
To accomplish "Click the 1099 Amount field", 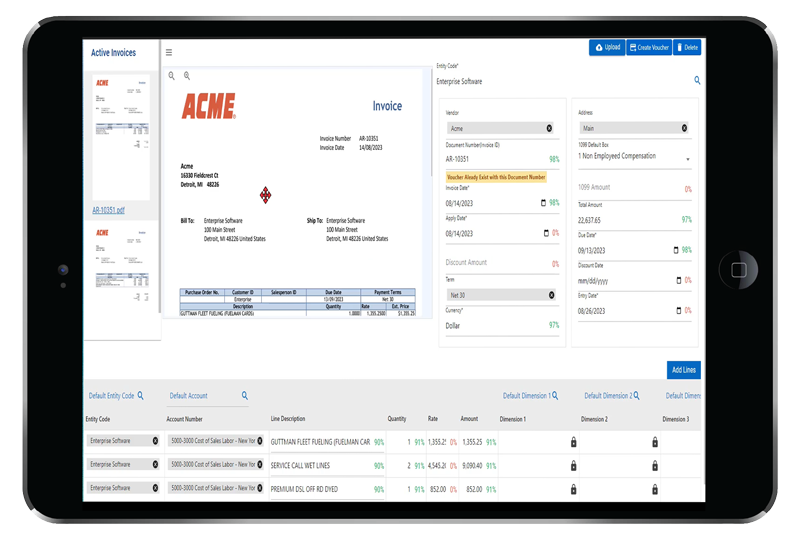I will point(634,188).
